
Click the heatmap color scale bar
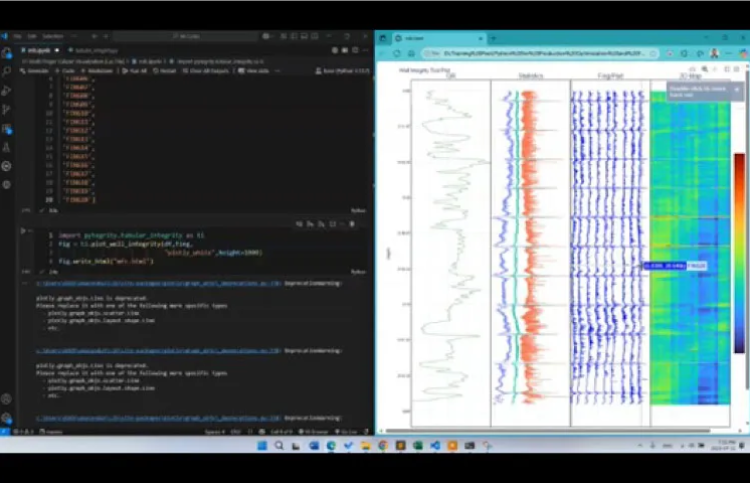pyautogui.click(x=739, y=250)
